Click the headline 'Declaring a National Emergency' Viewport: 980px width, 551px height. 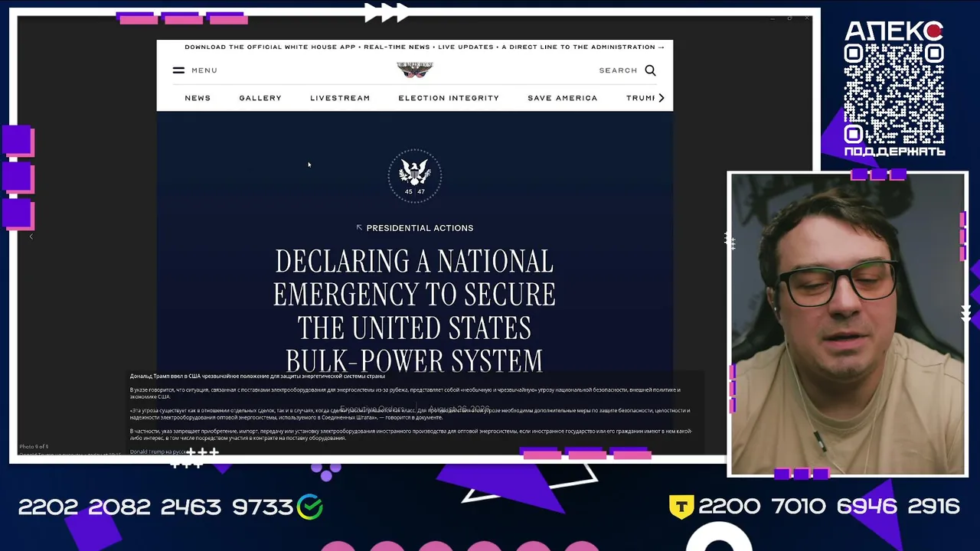click(x=414, y=311)
